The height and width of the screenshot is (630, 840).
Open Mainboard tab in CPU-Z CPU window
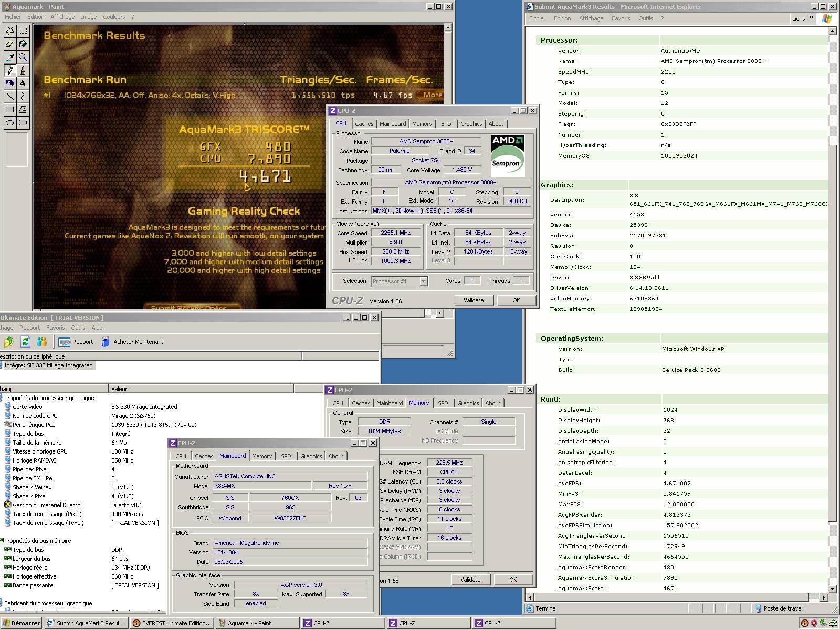click(x=393, y=124)
